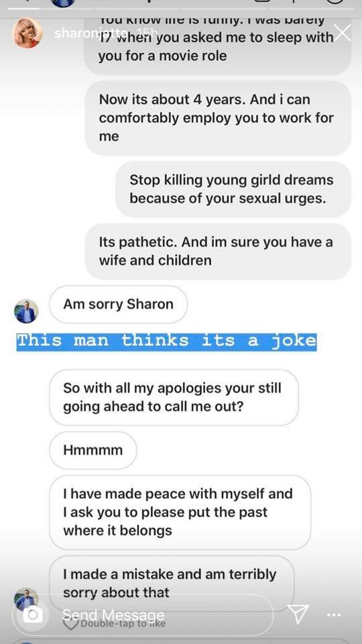The image size is (362, 644).
Task: Tap the 'Hmmmm' message bubble
Action: pyautogui.click(x=93, y=450)
